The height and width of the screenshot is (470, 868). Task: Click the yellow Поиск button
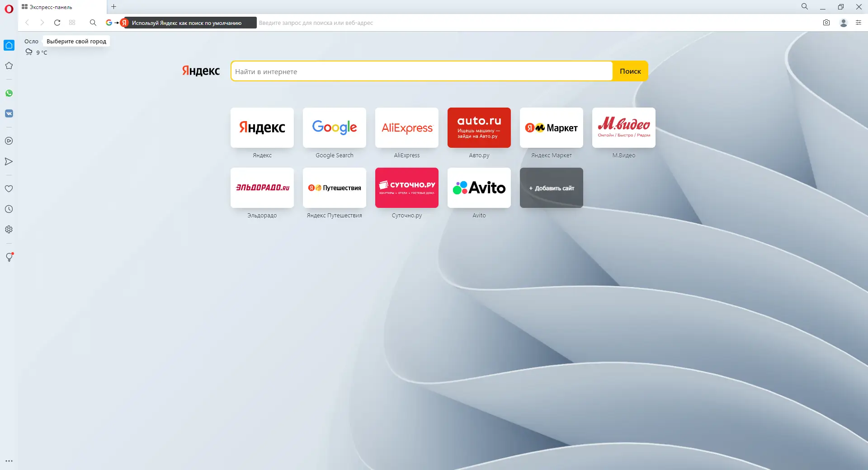[x=630, y=71]
